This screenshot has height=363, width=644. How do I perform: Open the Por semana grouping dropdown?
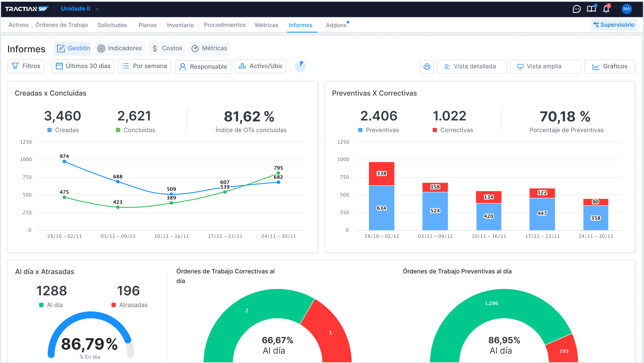tap(144, 66)
